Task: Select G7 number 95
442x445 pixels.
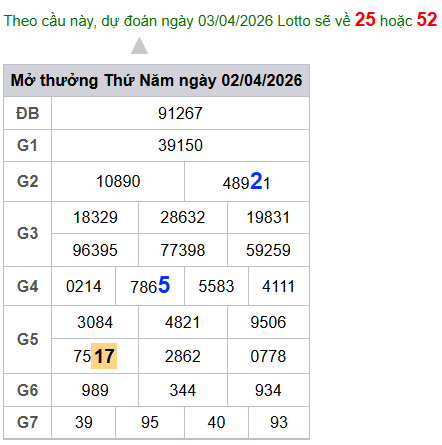Action: [x=150, y=422]
